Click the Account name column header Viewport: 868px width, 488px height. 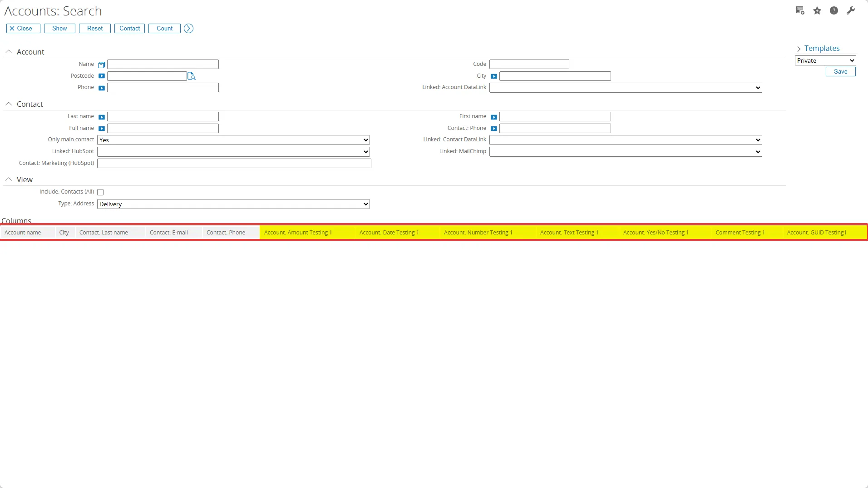click(x=23, y=233)
